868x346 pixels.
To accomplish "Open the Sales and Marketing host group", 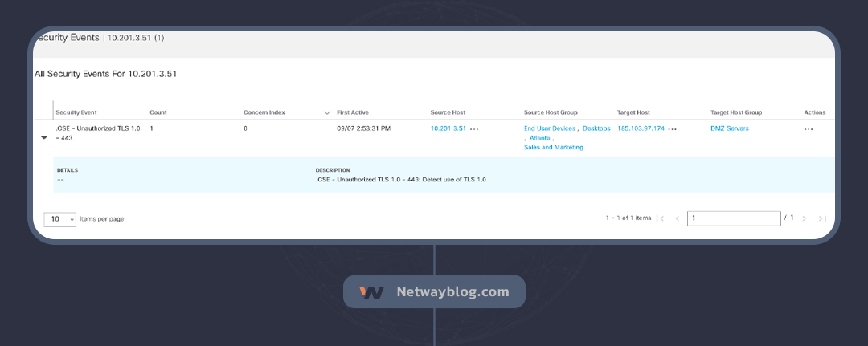I will pos(553,148).
